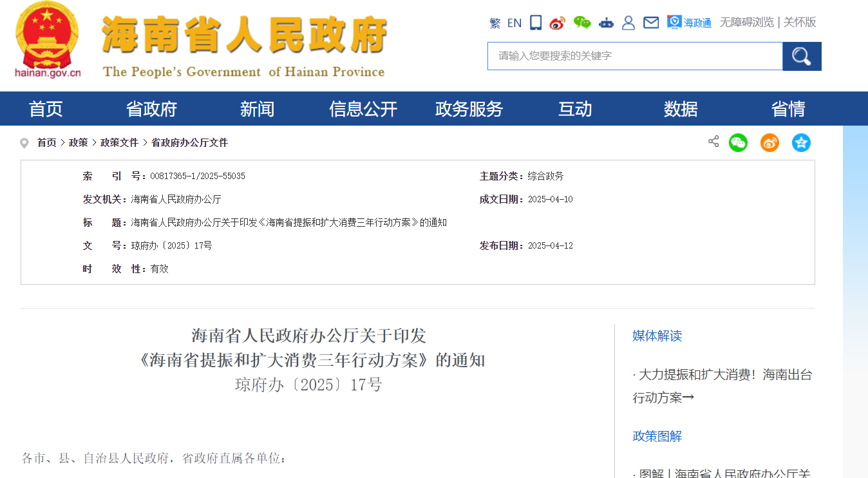Screen dimensions: 868x478
Task: Open the Weibo icon in header
Action: click(557, 23)
